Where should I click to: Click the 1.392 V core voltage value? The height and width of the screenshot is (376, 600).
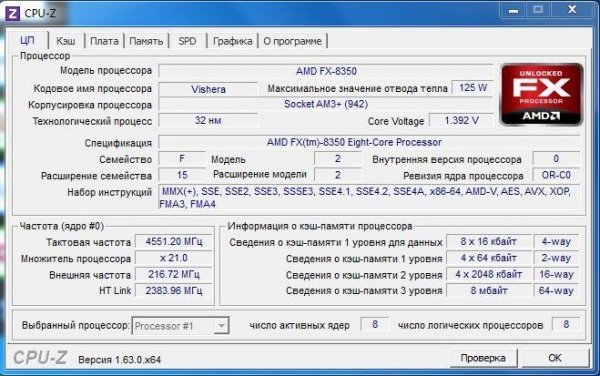coord(461,120)
